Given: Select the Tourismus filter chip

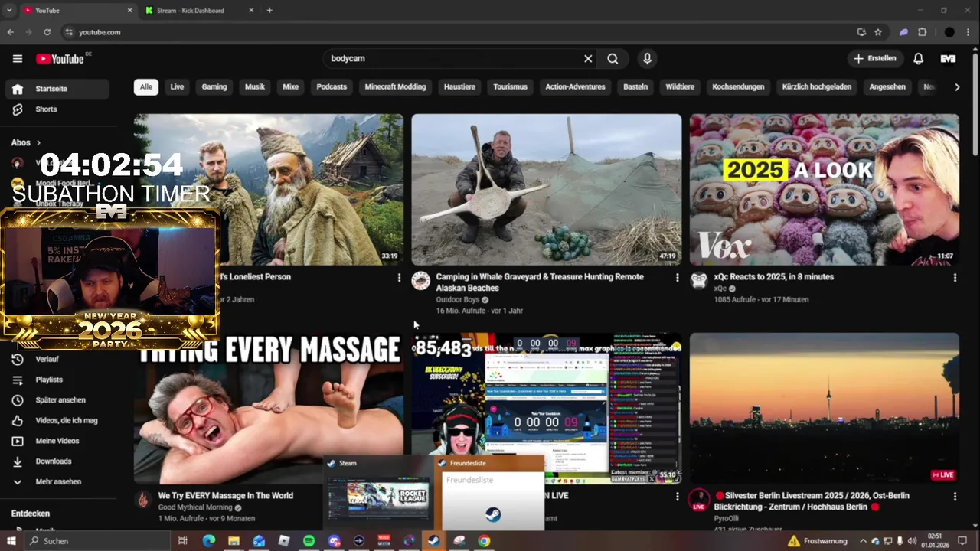Looking at the screenshot, I should click(510, 86).
